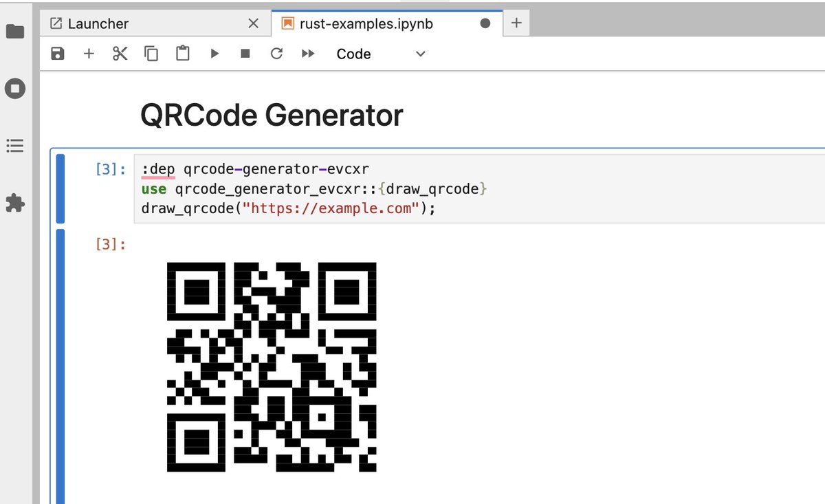The width and height of the screenshot is (825, 504).
Task: Open the Table of Contents sidebar icon
Action: point(15,146)
